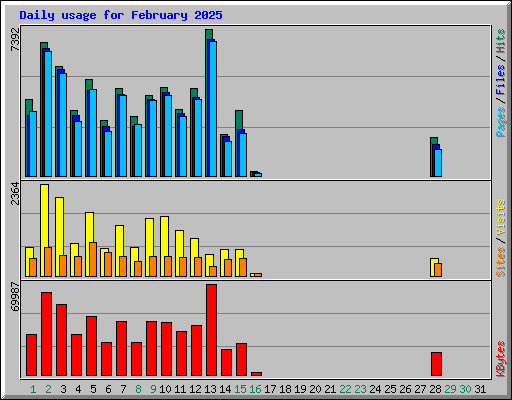Image resolution: width=512 pixels, height=400 pixels.
Task: Click the pages bar for day 28
Action: click(438, 163)
